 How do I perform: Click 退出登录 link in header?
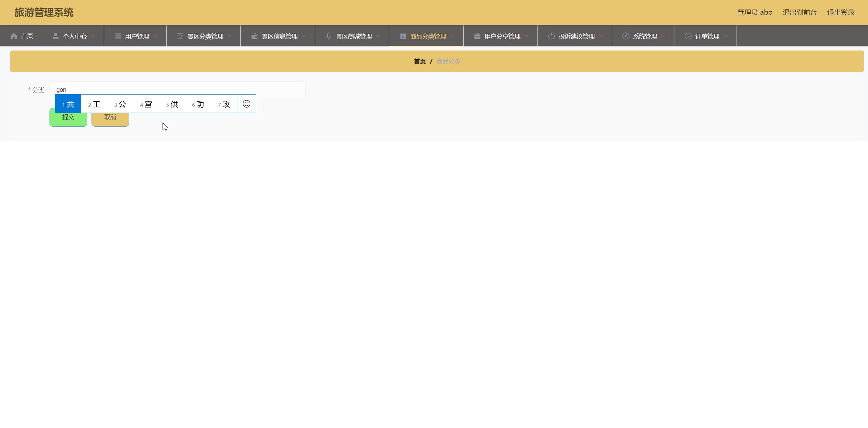tap(841, 13)
